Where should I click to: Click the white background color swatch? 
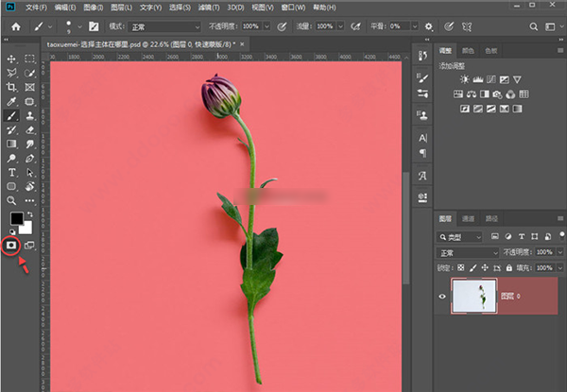[x=26, y=229]
